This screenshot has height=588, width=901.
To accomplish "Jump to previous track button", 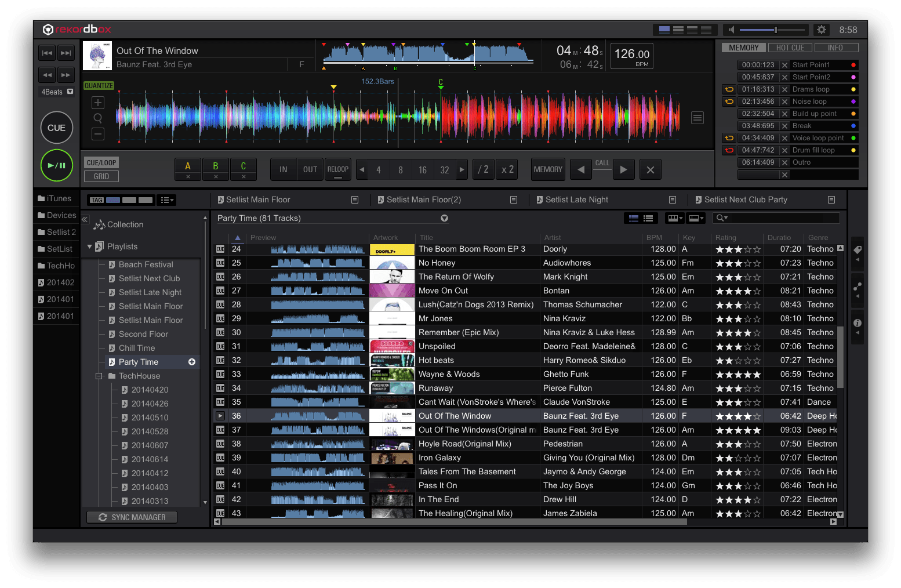I will pyautogui.click(x=47, y=53).
